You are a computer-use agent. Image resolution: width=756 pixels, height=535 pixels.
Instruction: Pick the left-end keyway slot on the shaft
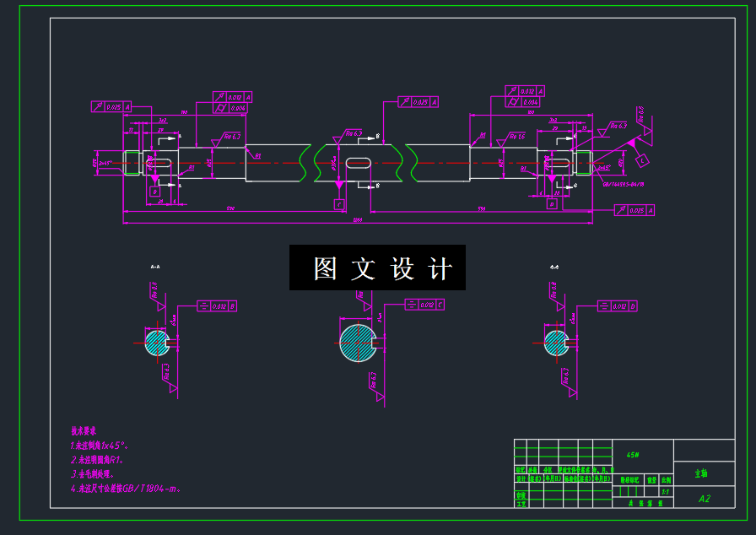[159, 163]
